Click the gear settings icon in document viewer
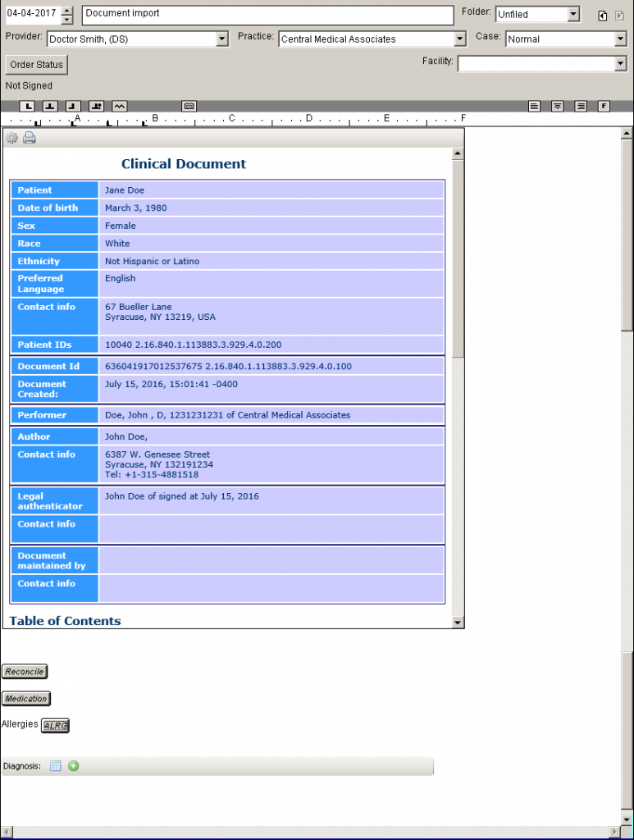634x840 pixels. [12, 138]
